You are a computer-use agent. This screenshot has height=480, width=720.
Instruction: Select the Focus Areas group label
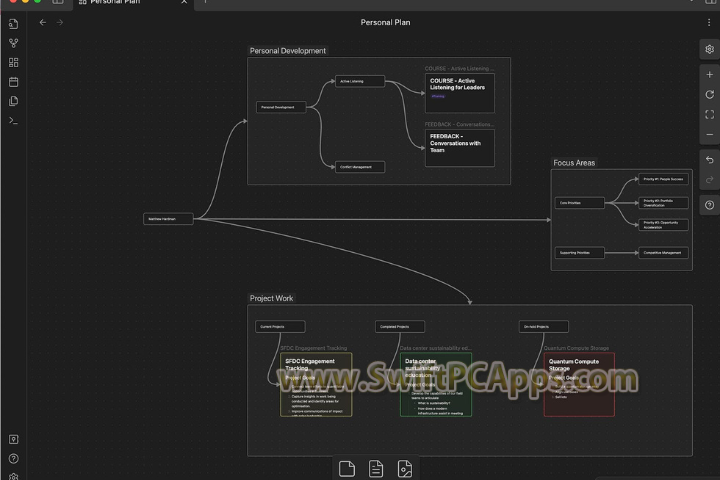574,163
